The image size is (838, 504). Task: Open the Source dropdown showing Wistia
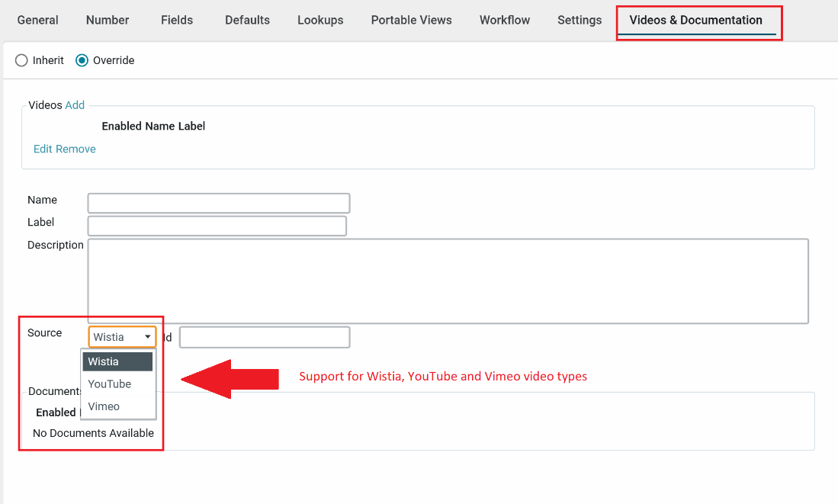click(122, 337)
